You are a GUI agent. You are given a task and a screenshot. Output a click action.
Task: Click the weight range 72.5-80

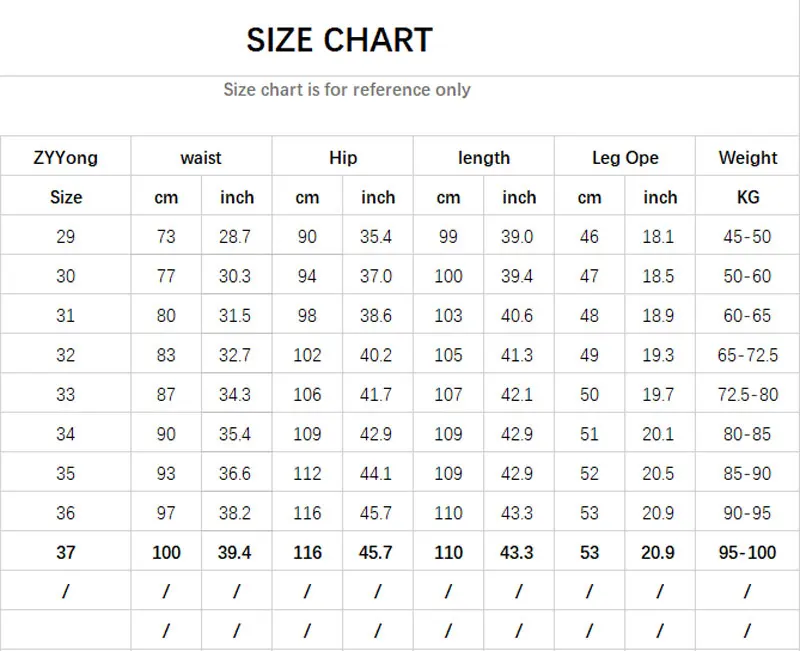coord(747,394)
